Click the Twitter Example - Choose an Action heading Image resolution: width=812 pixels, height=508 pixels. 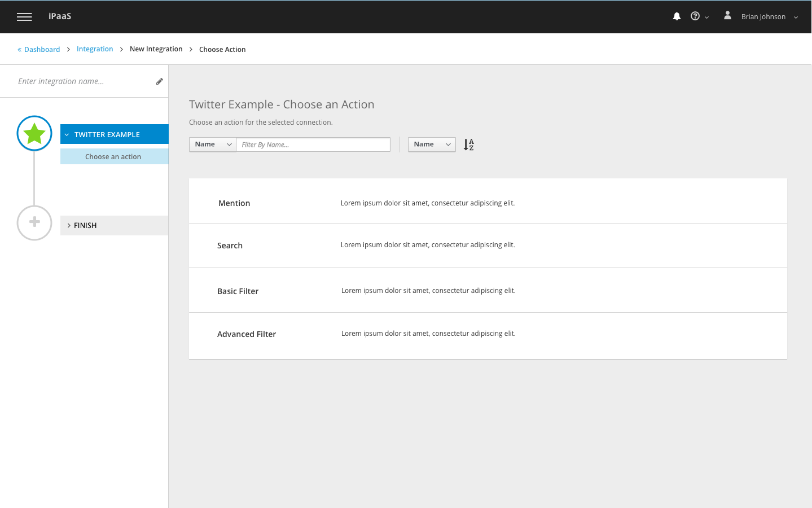coord(282,104)
